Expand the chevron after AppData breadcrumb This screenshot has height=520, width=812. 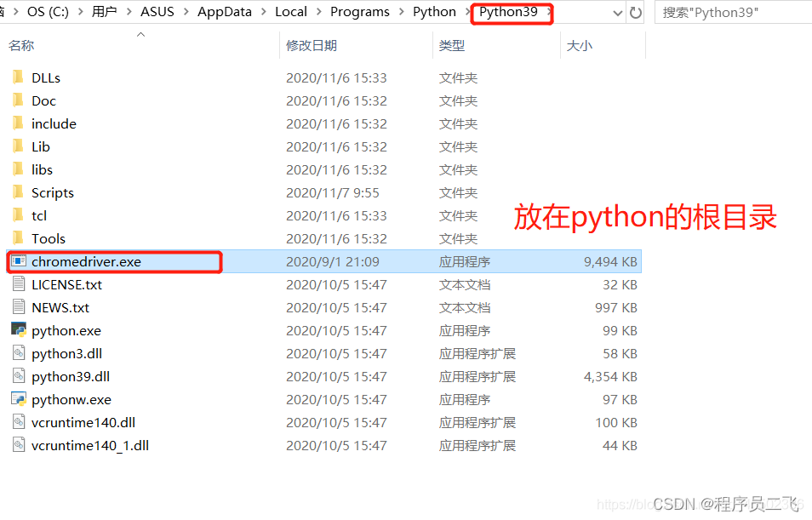point(264,12)
